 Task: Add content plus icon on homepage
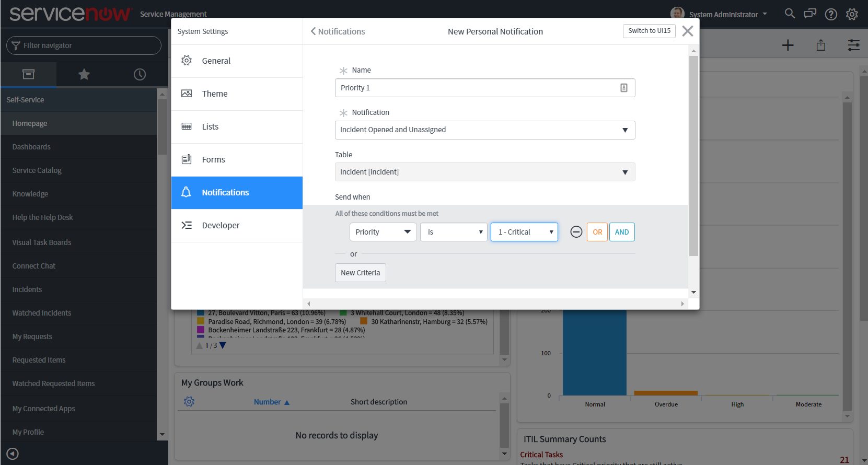(x=788, y=45)
